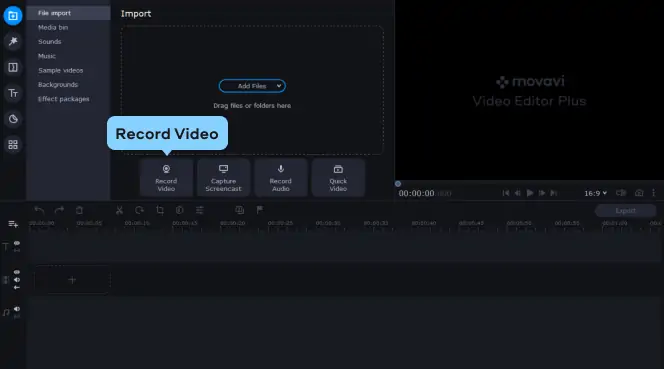Click the 00:00:00 preview timecode

(x=416, y=193)
